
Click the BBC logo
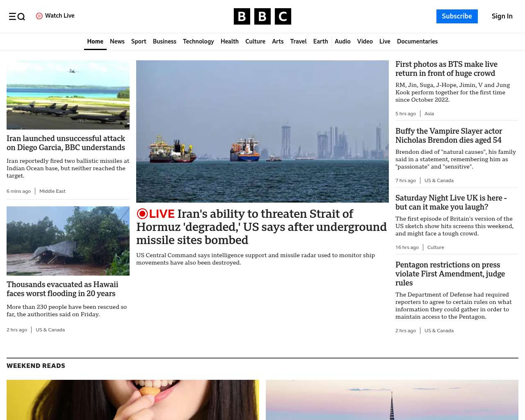tap(262, 16)
